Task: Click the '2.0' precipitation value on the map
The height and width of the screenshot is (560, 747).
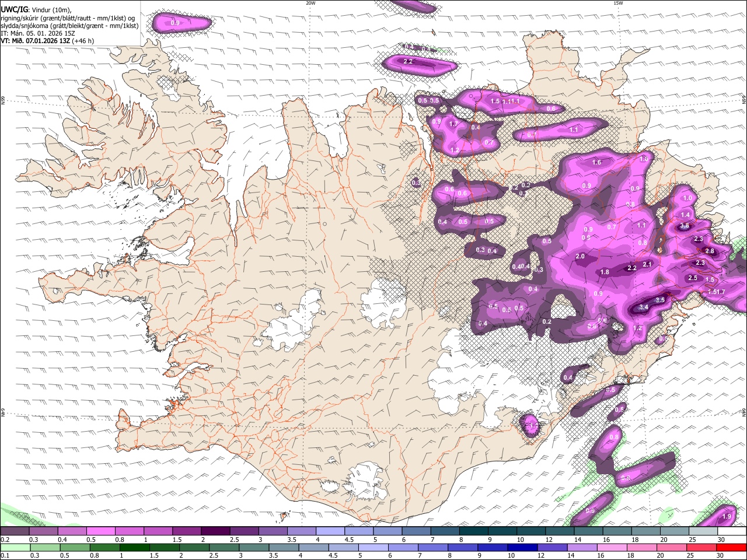Action: tap(580, 257)
